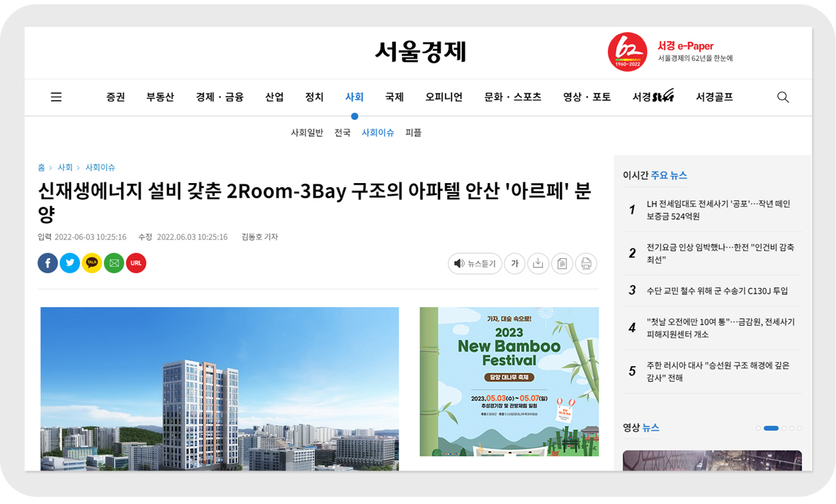This screenshot has height=504, width=836.
Task: Select 사회이슈 subcategory tab
Action: pyautogui.click(x=378, y=132)
